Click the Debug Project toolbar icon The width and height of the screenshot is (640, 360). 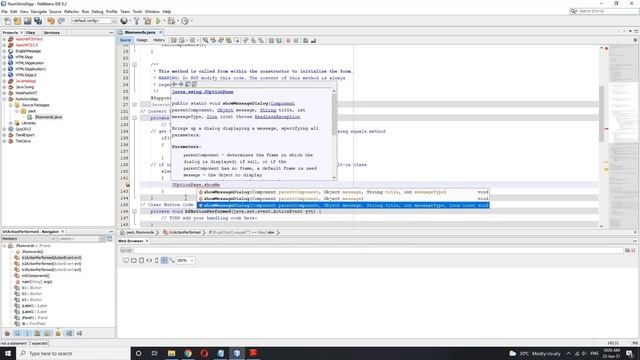coord(171,21)
